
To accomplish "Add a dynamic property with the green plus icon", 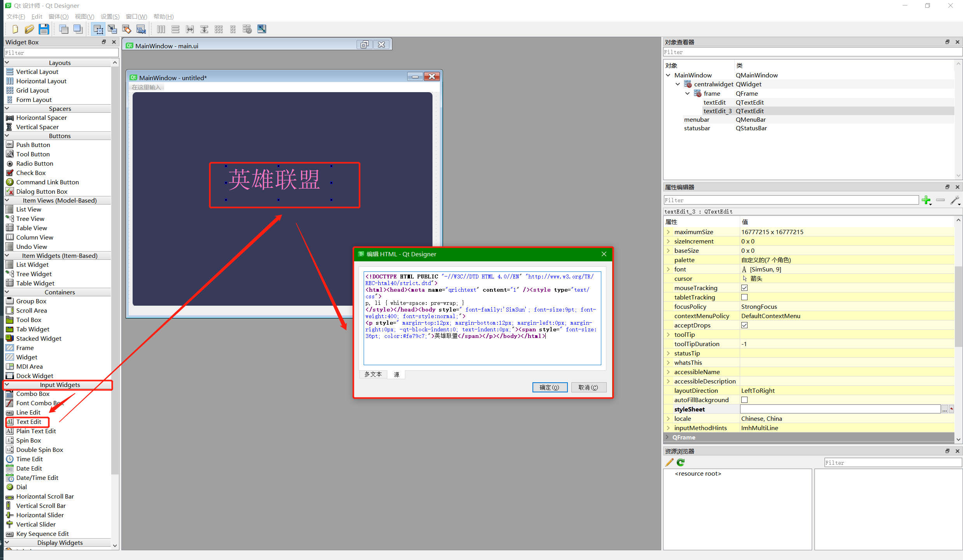I will (x=927, y=200).
